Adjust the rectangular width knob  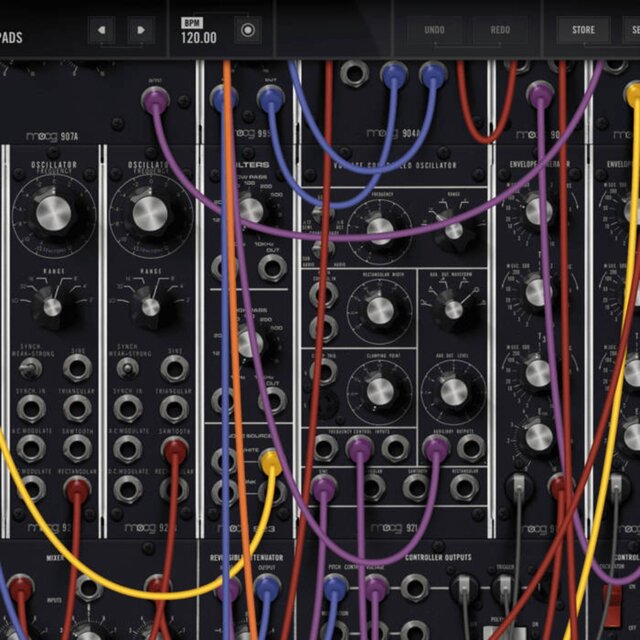pyautogui.click(x=380, y=311)
